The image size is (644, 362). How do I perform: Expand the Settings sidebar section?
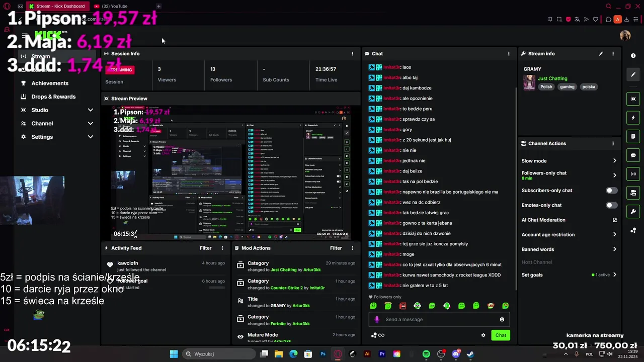pyautogui.click(x=91, y=137)
